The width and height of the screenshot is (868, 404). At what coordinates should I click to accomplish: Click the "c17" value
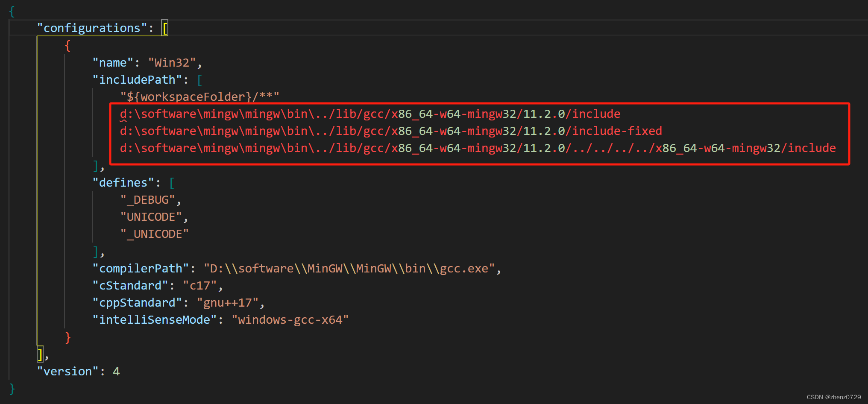tap(200, 286)
